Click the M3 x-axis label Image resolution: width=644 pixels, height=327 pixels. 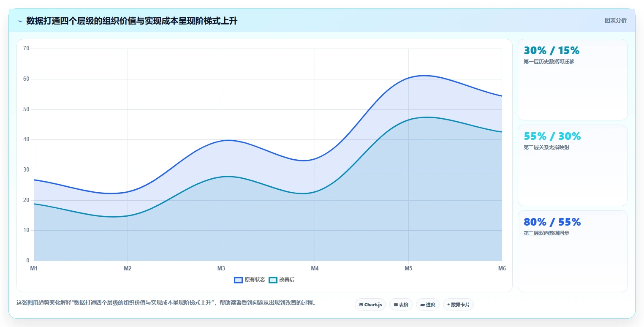tap(221, 268)
